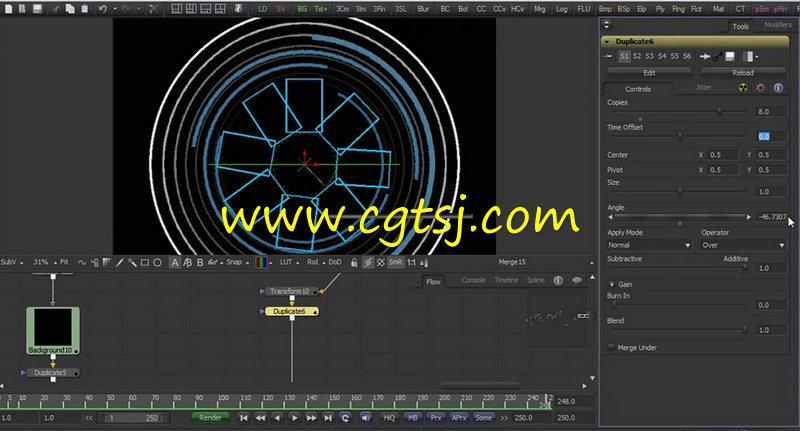This screenshot has height=431, width=800.
Task: Click the motion blur radiation icon tab
Action: click(x=743, y=88)
